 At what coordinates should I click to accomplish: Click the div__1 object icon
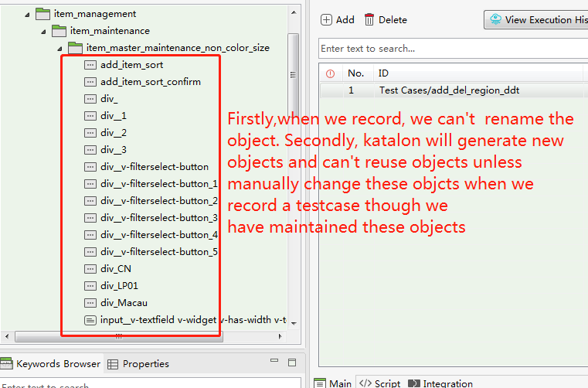[x=90, y=116]
